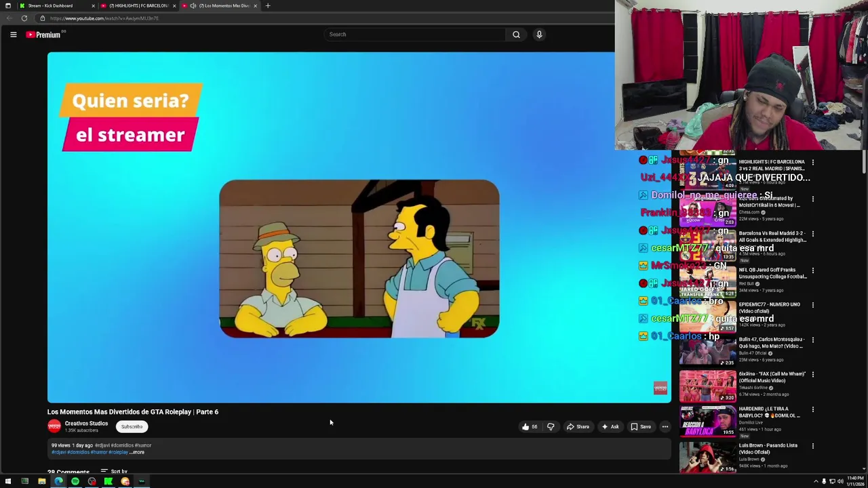This screenshot has height=488, width=868.
Task: Click the address bar URL
Action: pos(104,18)
